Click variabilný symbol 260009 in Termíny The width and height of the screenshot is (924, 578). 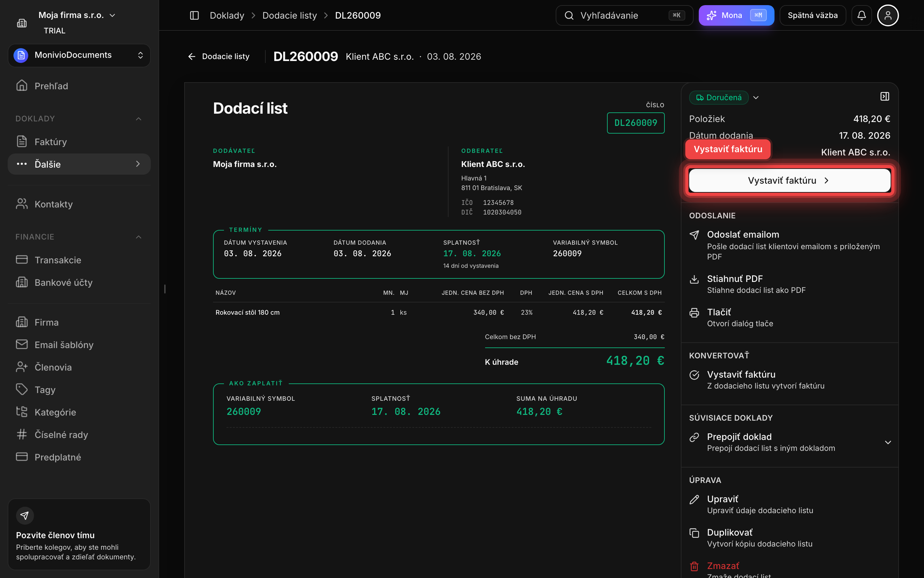coord(567,253)
